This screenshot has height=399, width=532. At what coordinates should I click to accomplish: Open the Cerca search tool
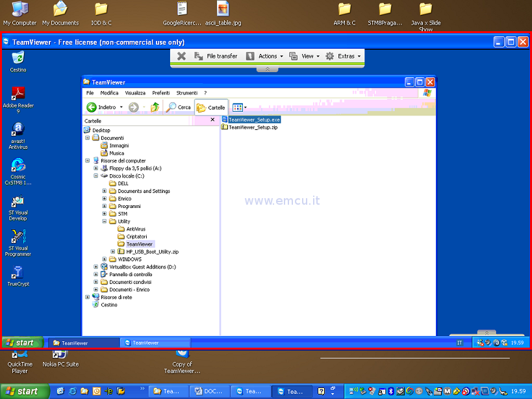click(x=179, y=107)
